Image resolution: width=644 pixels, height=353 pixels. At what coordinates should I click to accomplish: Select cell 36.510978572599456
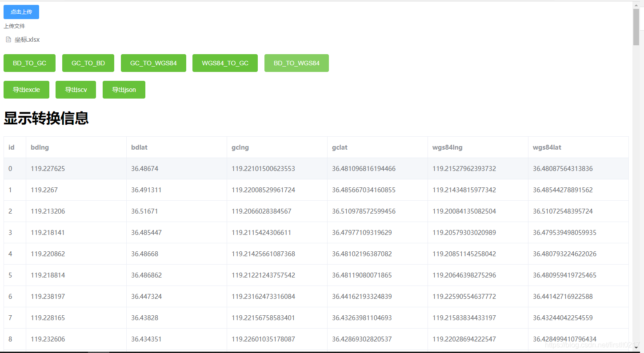tap(378, 211)
